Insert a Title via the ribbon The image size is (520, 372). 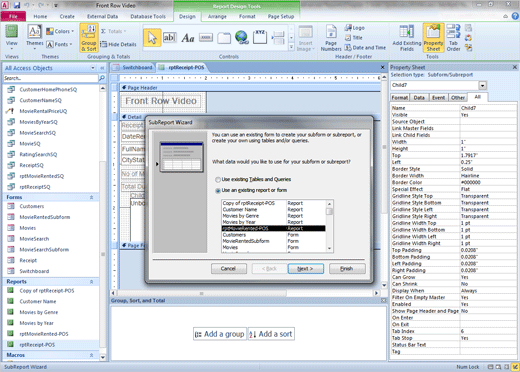pos(354,38)
